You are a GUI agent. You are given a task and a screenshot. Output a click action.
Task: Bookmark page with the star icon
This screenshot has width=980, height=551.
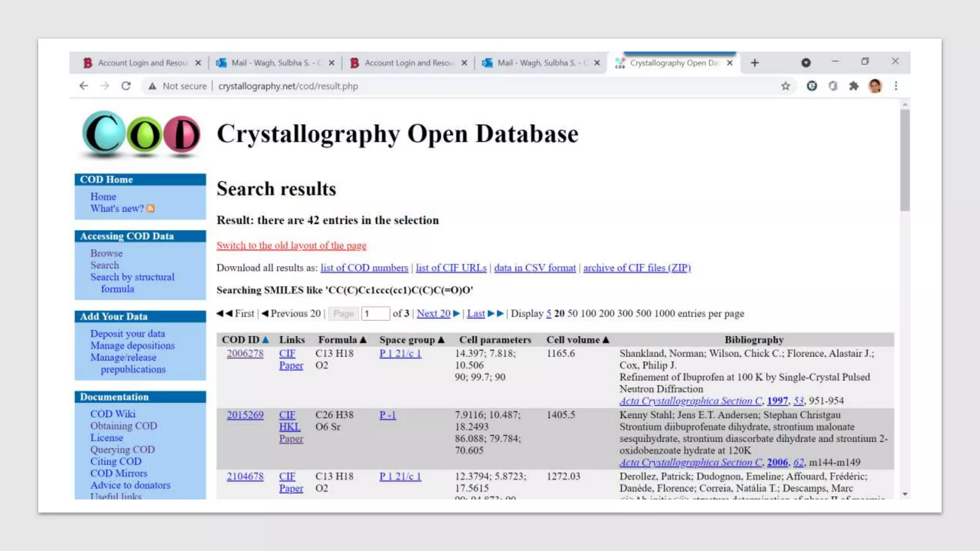[785, 86]
